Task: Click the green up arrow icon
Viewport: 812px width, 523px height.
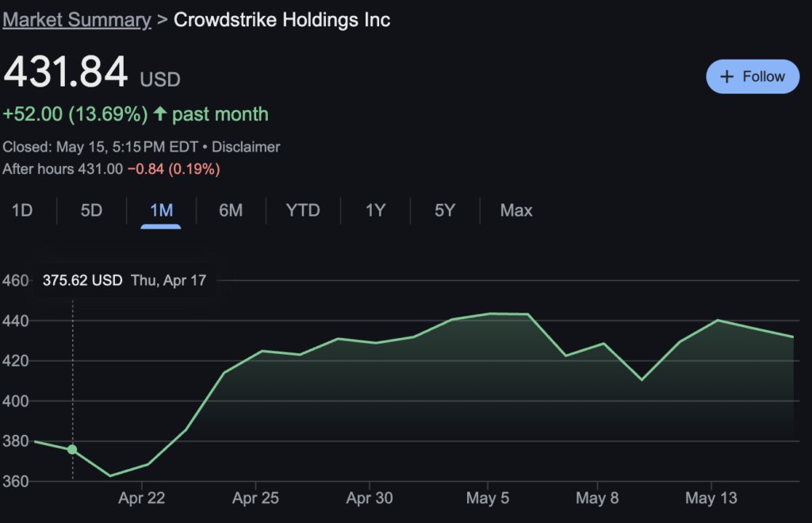Action: pos(160,113)
